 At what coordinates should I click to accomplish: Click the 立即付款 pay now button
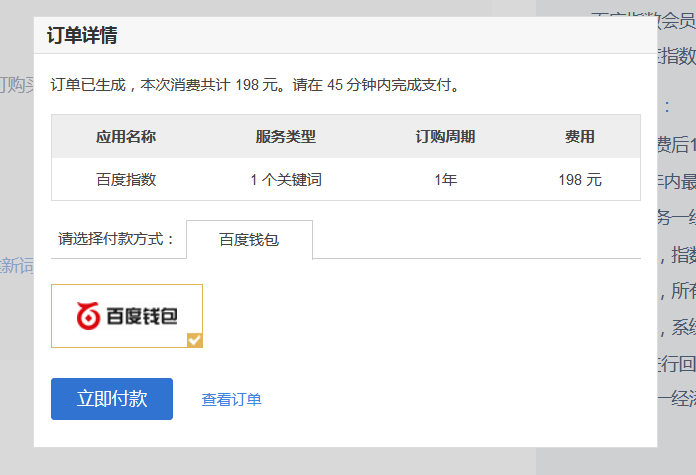(112, 399)
